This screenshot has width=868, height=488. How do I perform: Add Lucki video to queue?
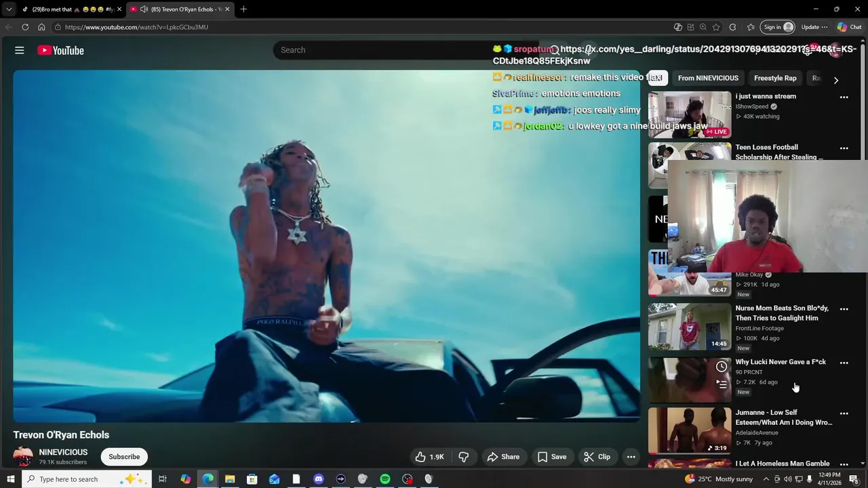pos(722,384)
